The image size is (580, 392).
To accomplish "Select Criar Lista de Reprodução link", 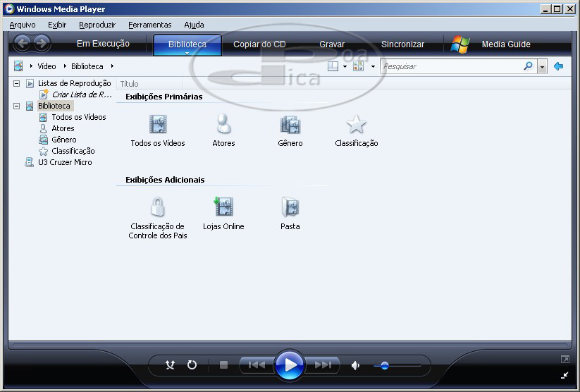I will (82, 94).
